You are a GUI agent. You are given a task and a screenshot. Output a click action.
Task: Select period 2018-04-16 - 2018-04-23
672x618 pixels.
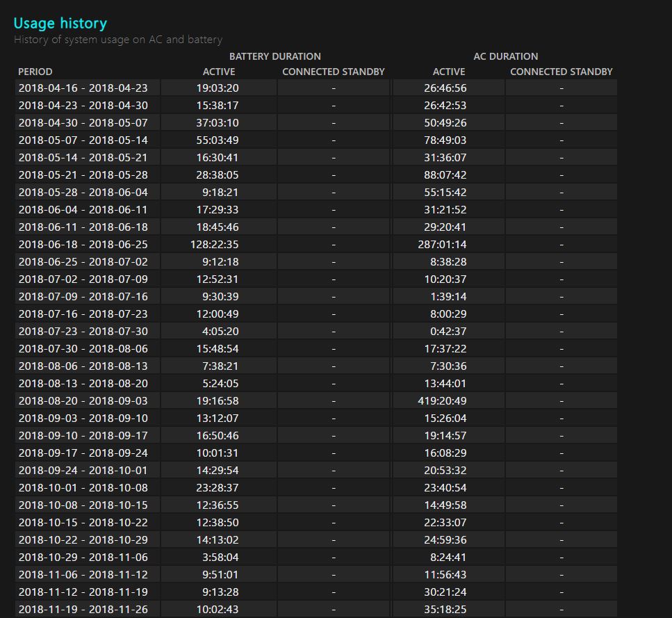pyautogui.click(x=83, y=88)
